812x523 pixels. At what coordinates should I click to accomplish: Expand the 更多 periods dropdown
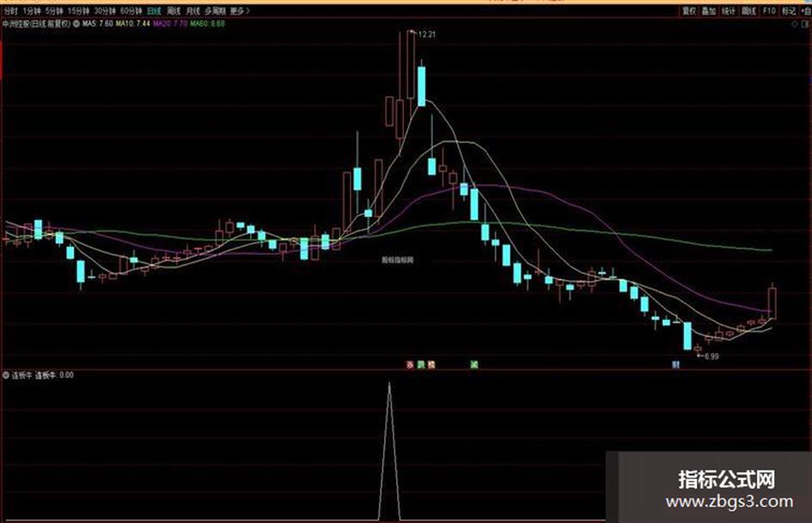[x=239, y=11]
